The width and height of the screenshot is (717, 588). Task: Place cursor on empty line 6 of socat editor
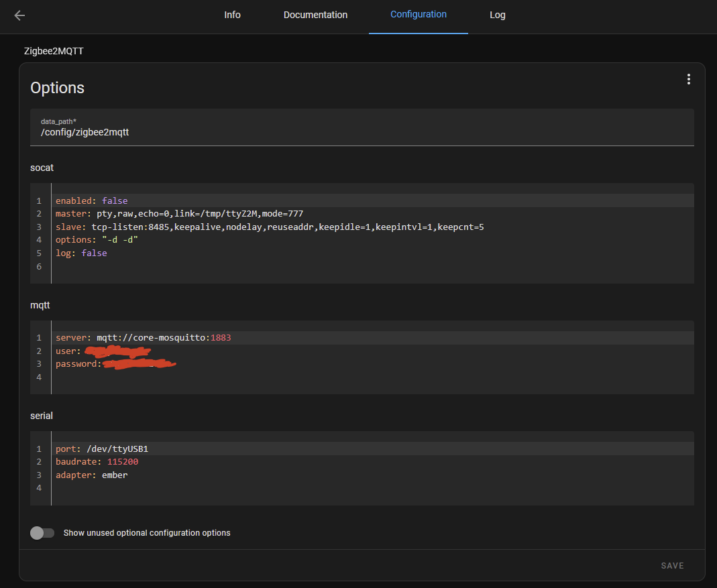pyautogui.click(x=373, y=266)
